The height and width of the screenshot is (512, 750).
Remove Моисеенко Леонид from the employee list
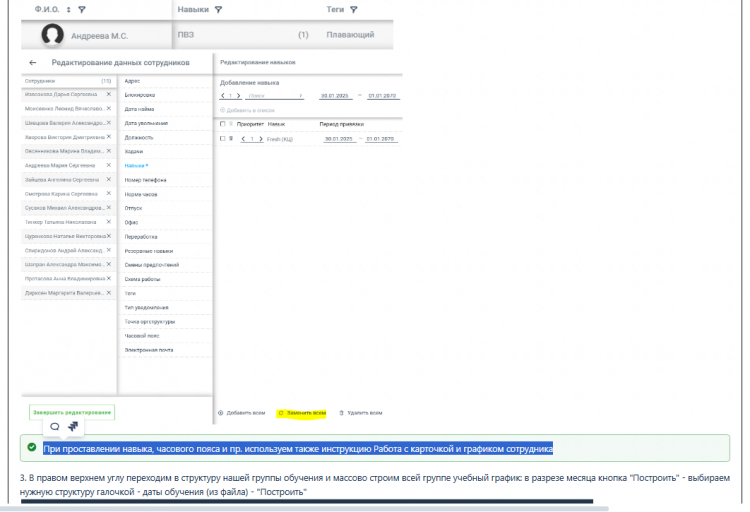(109, 109)
